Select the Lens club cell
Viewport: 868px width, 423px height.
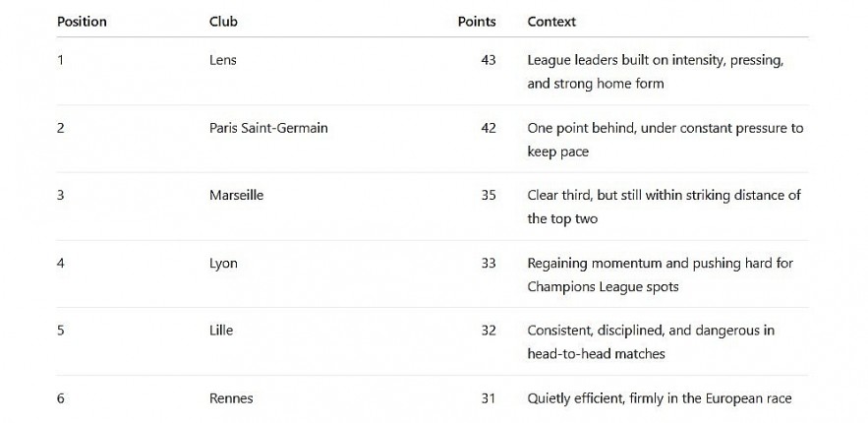223,60
